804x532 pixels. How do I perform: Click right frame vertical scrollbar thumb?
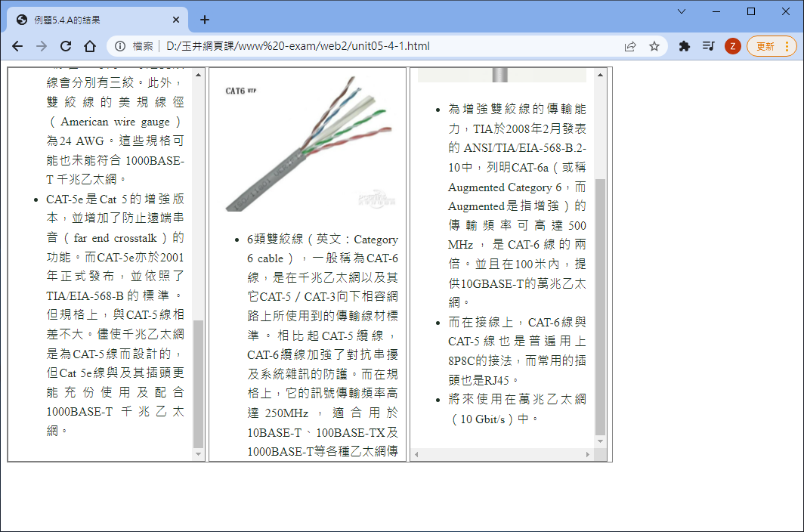[x=601, y=302]
